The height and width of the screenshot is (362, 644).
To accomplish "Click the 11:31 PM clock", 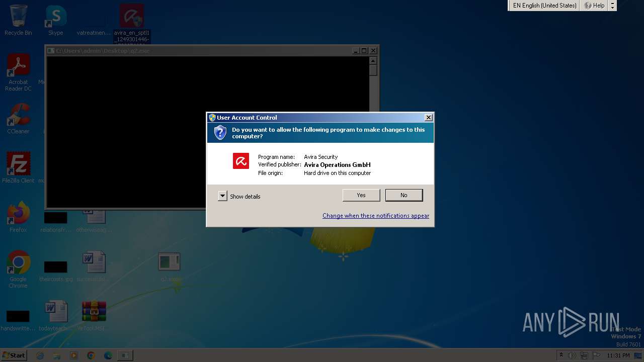I will pos(618,355).
